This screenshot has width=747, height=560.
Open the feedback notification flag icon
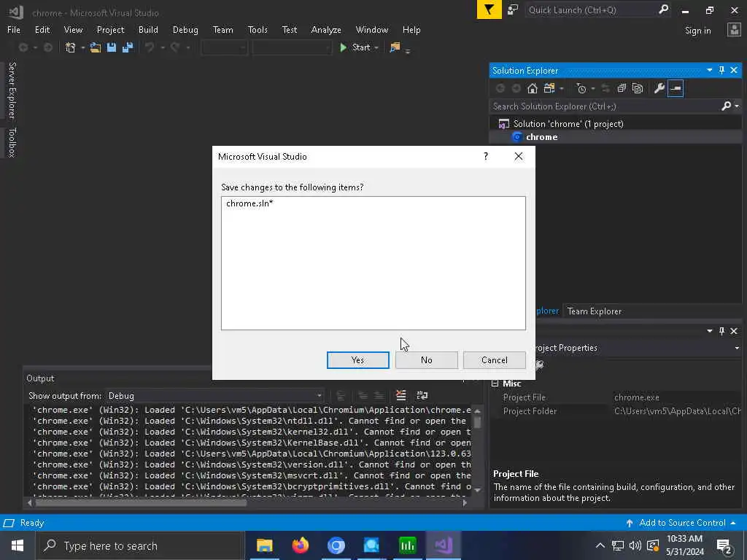[x=489, y=9]
